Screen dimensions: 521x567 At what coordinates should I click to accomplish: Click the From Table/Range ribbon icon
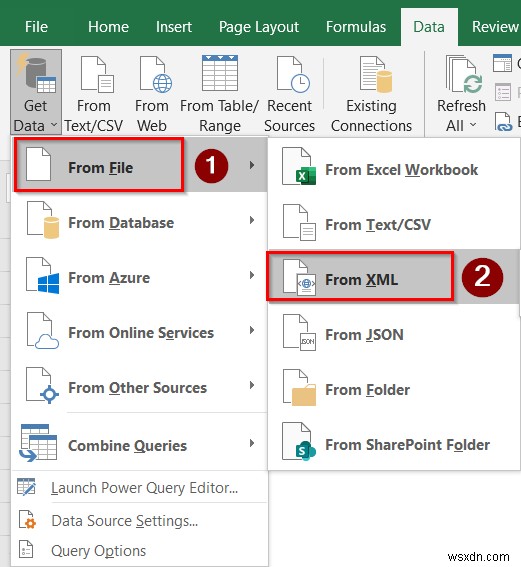point(220,73)
